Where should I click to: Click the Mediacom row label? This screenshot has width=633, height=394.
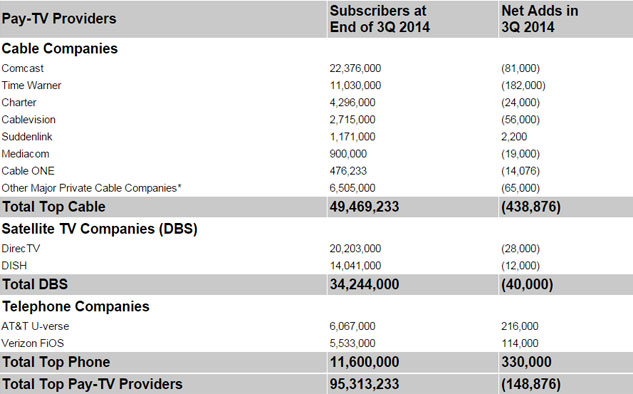coord(25,154)
